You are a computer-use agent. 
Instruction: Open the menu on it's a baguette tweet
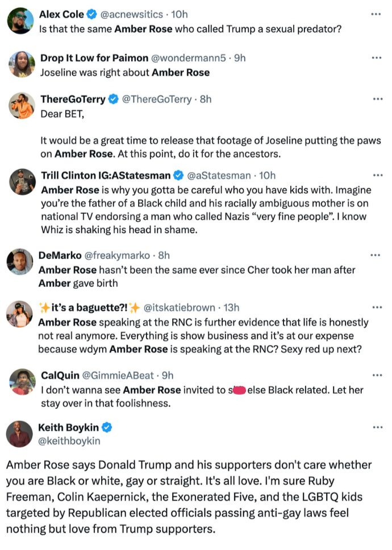coord(377,308)
